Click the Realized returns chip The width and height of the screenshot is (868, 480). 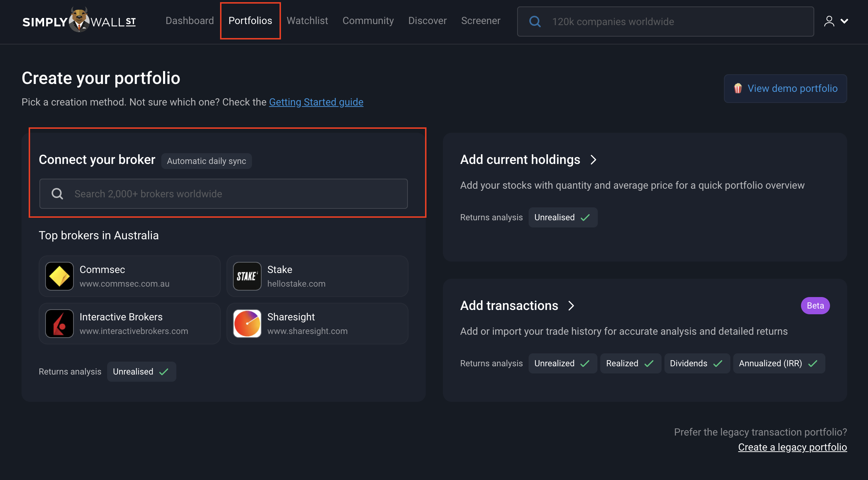click(631, 363)
